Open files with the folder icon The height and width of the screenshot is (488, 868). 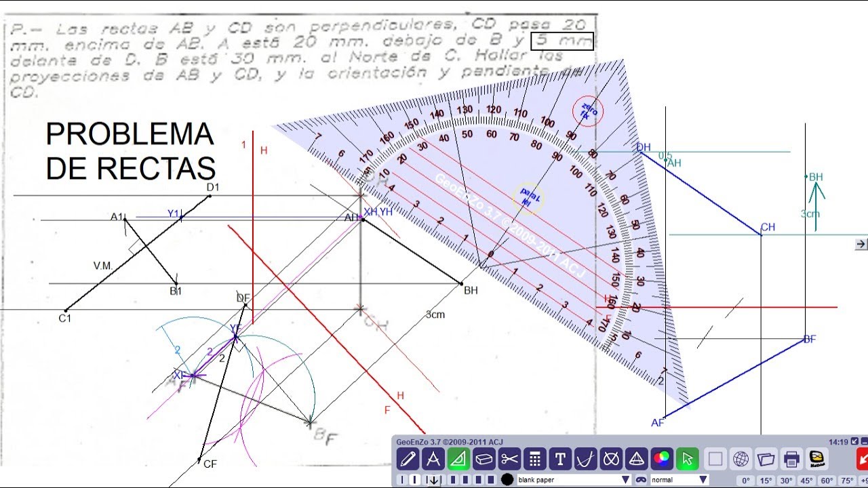[766, 459]
